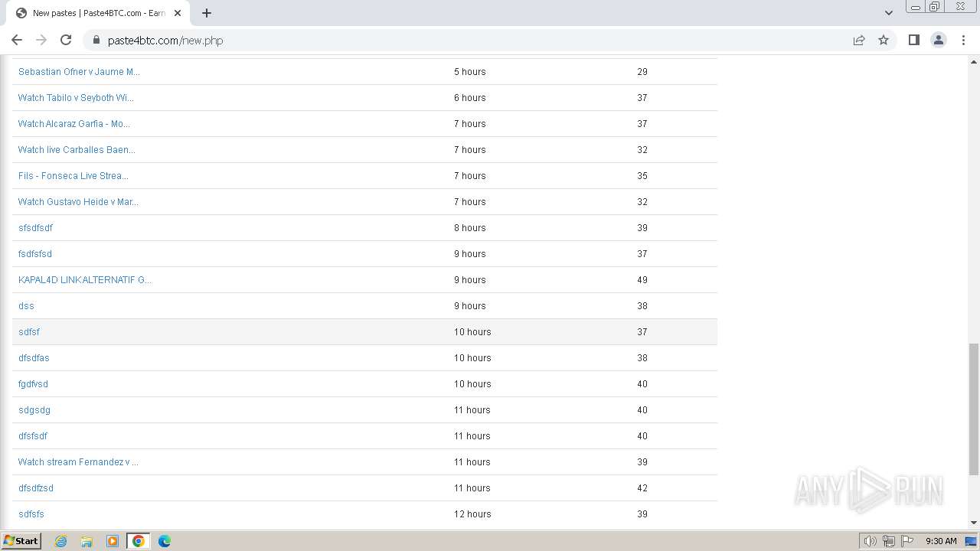Viewport: 980px width, 551px height.
Task: Open the Watch Tabilo v Seyboth Wi... paste
Action: tap(76, 98)
